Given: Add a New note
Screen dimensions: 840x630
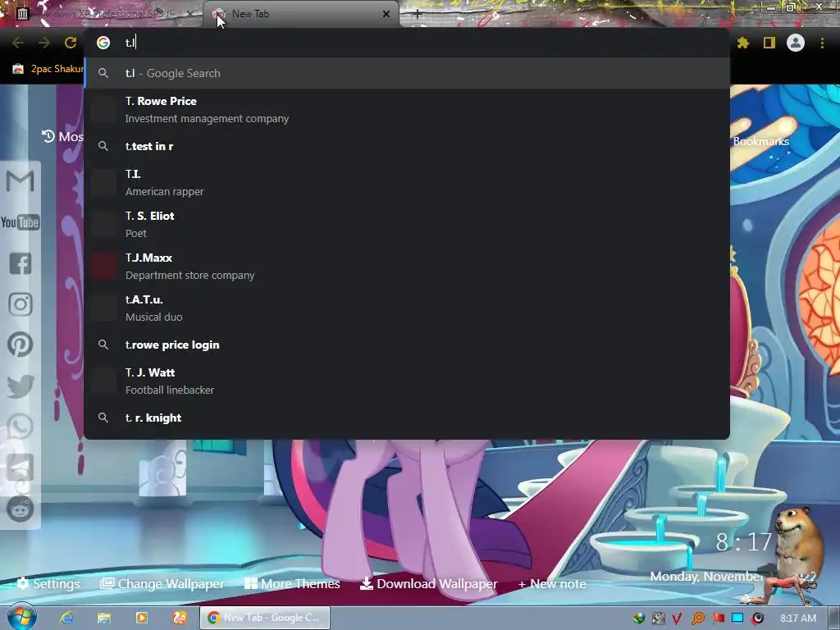Looking at the screenshot, I should pos(552,583).
